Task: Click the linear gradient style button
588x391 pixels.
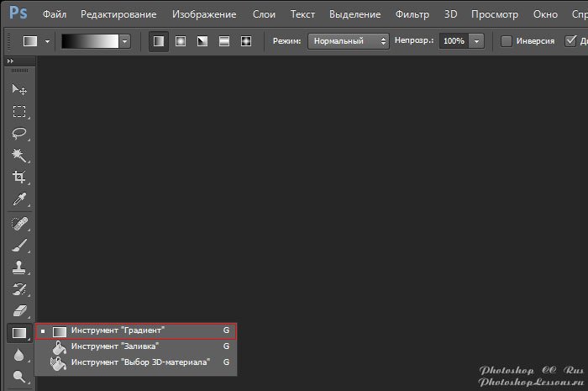Action: [x=159, y=40]
